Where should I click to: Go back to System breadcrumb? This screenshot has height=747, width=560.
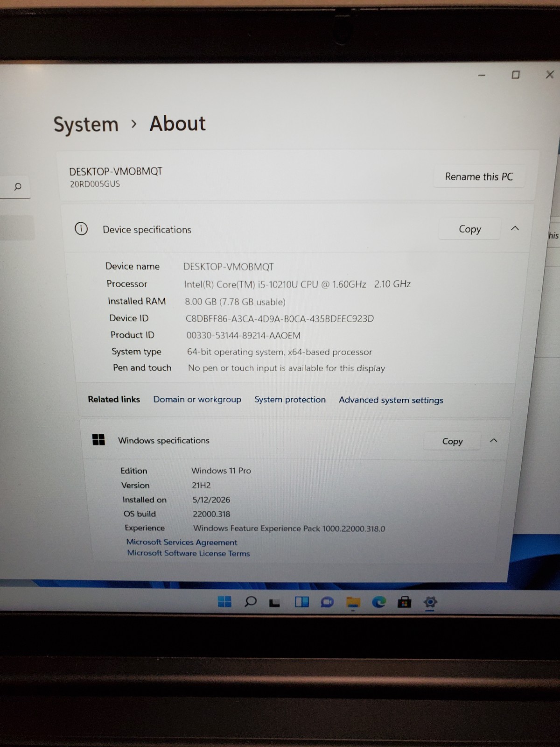click(x=86, y=125)
